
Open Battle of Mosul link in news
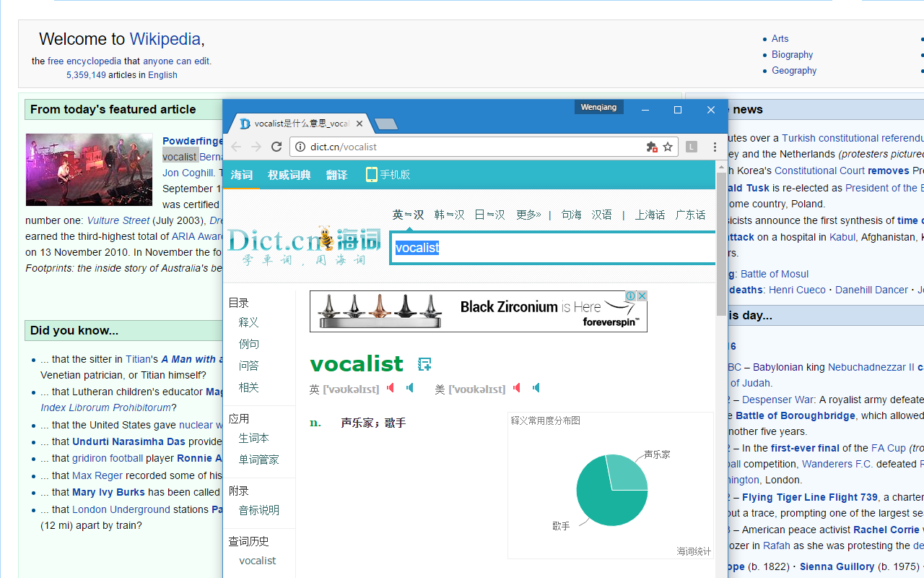[775, 274]
